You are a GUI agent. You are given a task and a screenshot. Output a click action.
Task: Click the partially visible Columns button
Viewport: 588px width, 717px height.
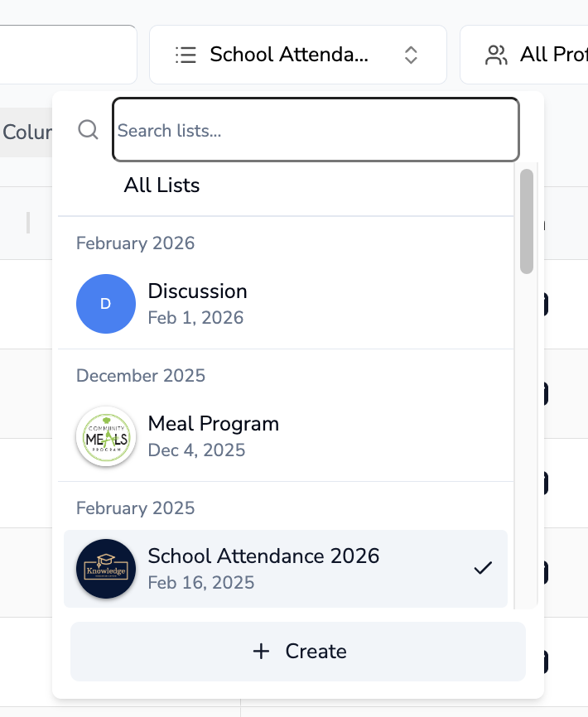[x=27, y=132]
